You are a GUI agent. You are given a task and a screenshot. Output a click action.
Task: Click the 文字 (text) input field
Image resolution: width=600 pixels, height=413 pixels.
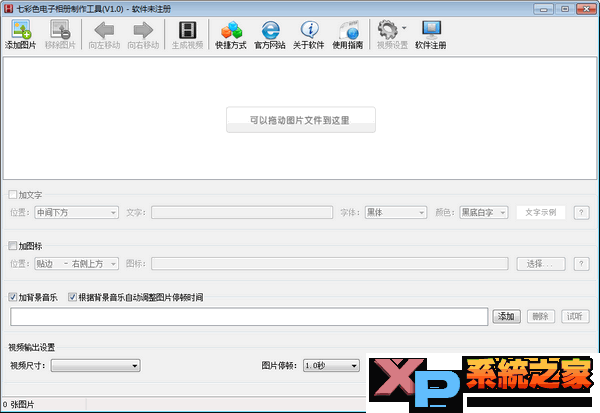click(242, 212)
